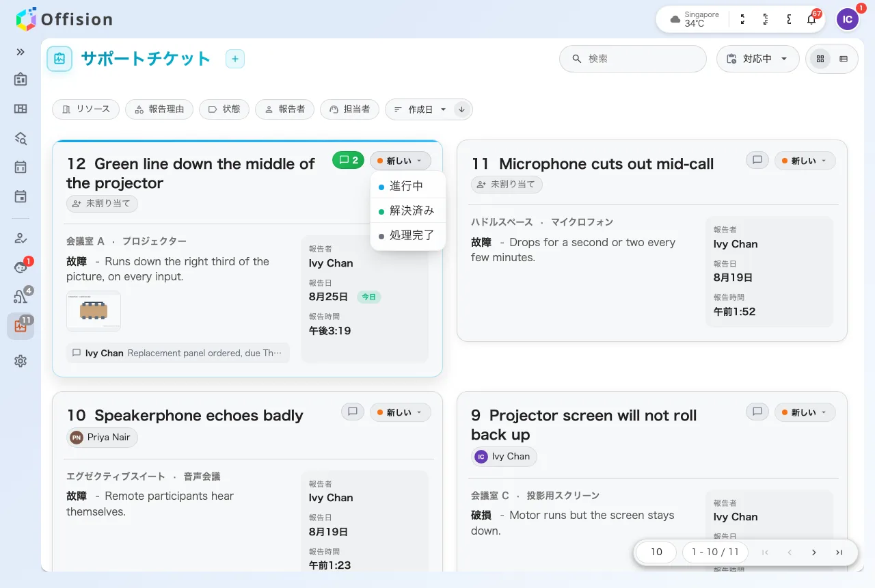Open the 対応中 filter dropdown
The height and width of the screenshot is (588, 875).
(x=757, y=59)
